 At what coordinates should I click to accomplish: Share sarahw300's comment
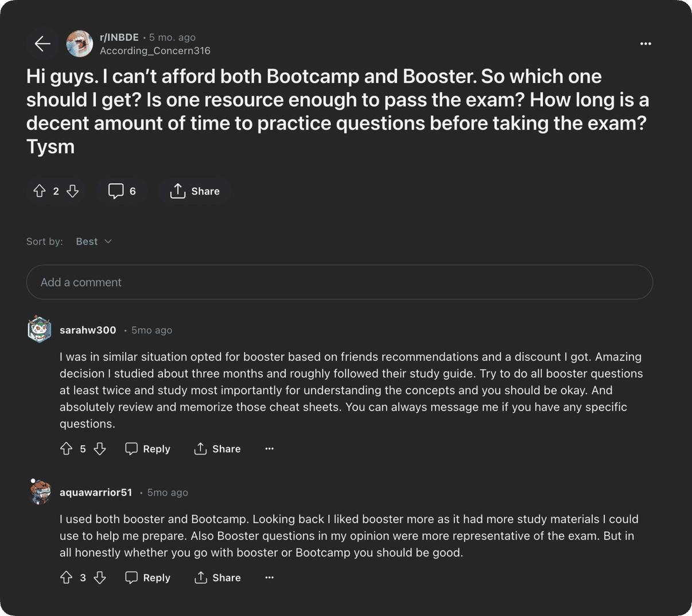[217, 449]
